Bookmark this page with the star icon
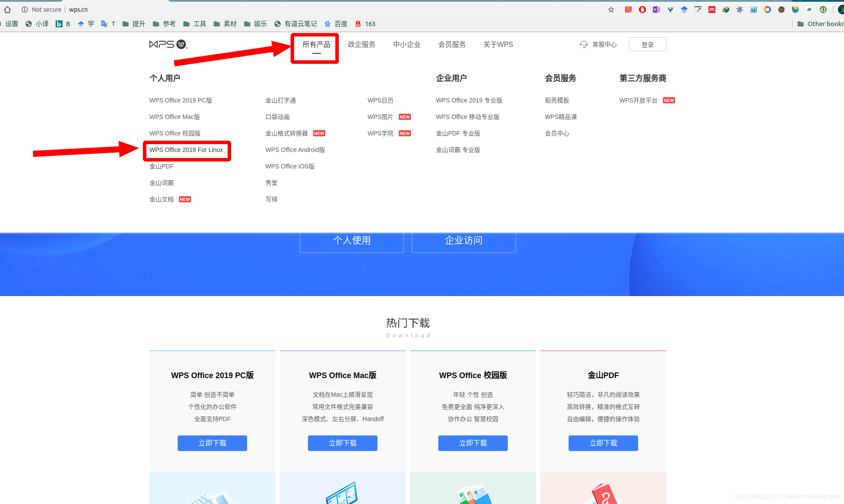 [x=611, y=10]
